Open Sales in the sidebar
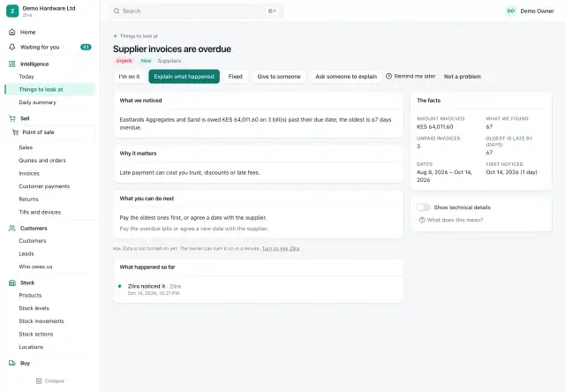The height and width of the screenshot is (392, 565). pos(26,147)
